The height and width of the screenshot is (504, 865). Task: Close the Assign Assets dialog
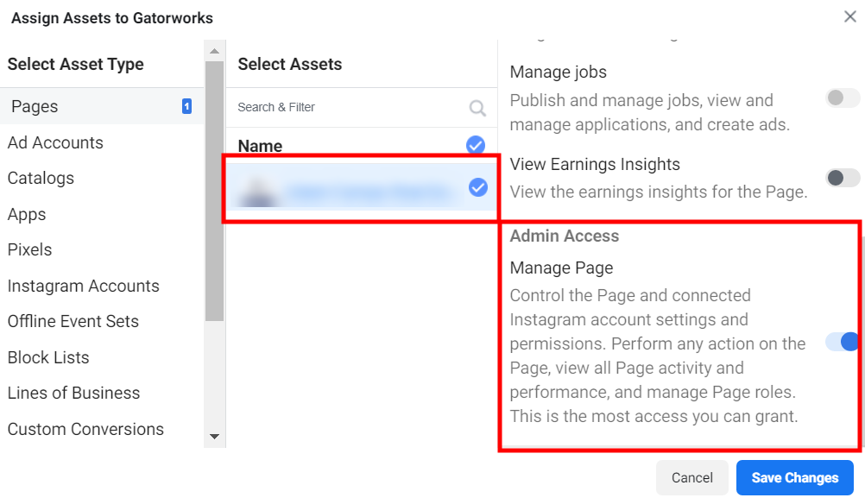pos(849,16)
